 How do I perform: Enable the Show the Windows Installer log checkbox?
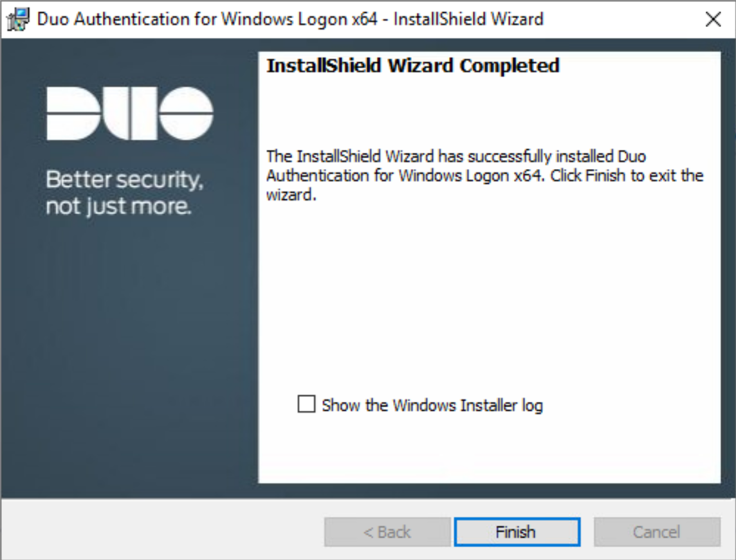pyautogui.click(x=306, y=404)
